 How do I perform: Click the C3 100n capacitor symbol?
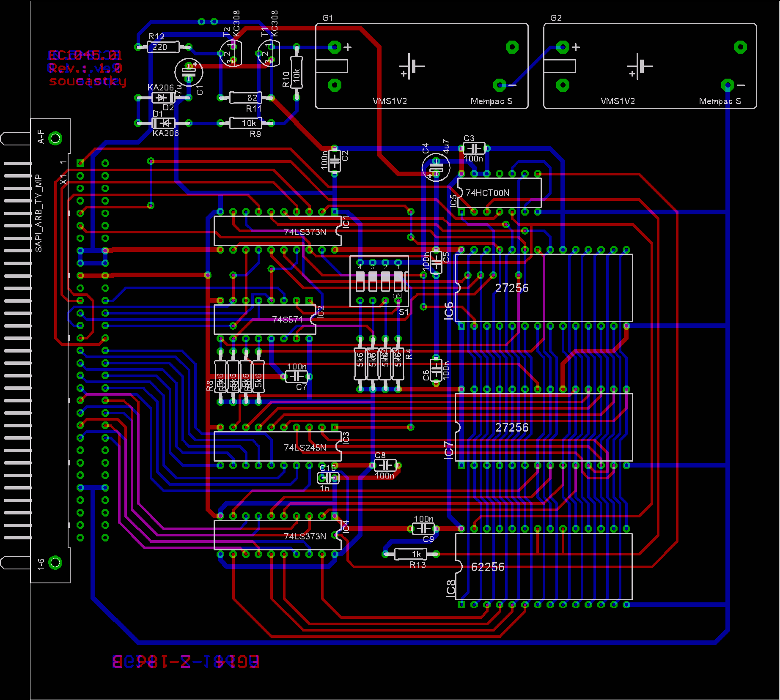click(474, 148)
